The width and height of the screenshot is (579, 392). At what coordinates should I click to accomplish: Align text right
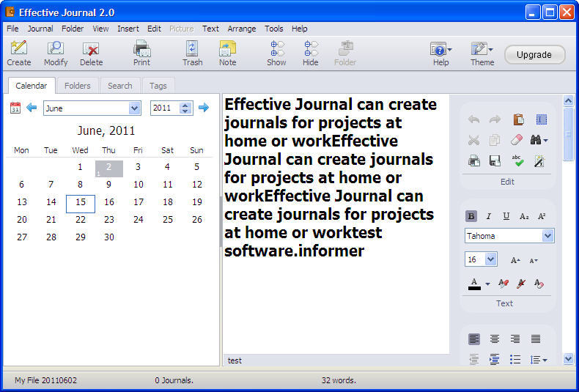point(515,339)
